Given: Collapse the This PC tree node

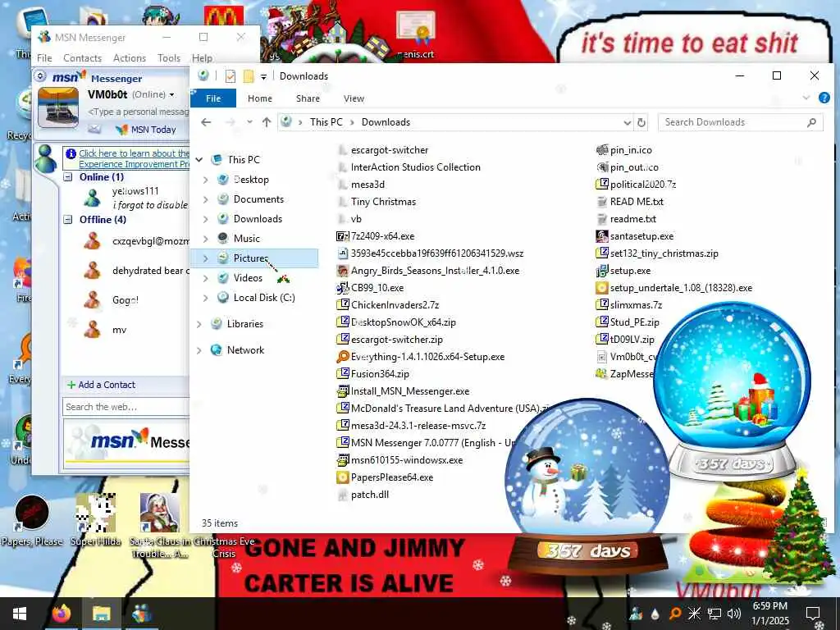Looking at the screenshot, I should point(200,160).
